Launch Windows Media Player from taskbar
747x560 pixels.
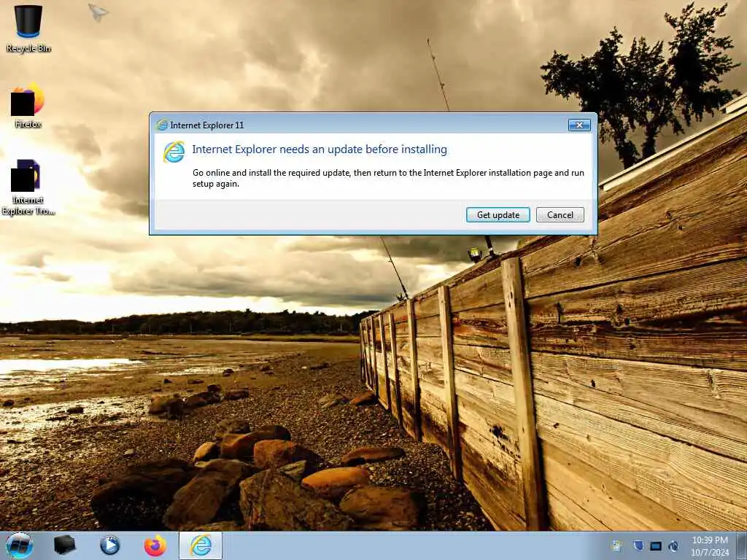pos(109,545)
